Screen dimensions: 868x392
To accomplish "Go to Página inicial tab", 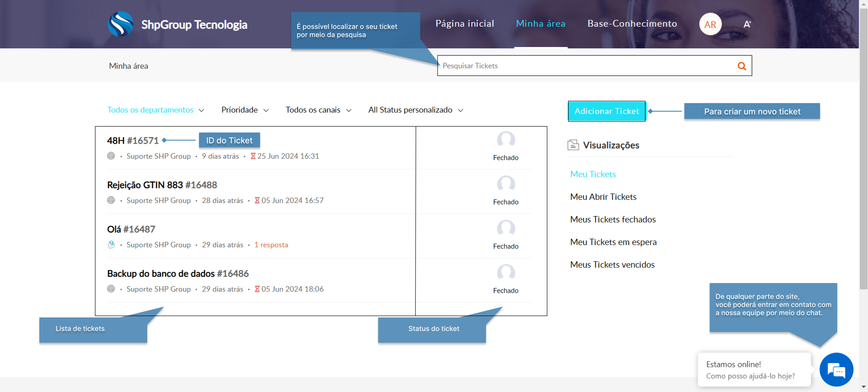I will (x=465, y=24).
